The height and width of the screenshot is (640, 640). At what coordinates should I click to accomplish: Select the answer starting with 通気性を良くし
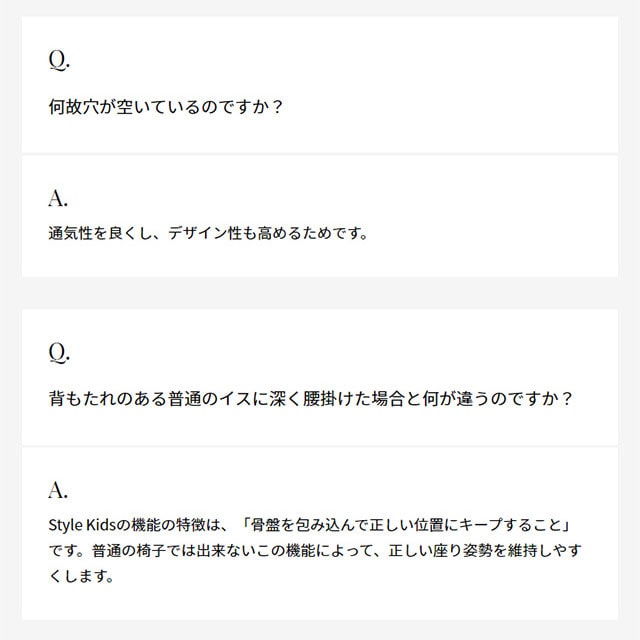click(x=208, y=236)
